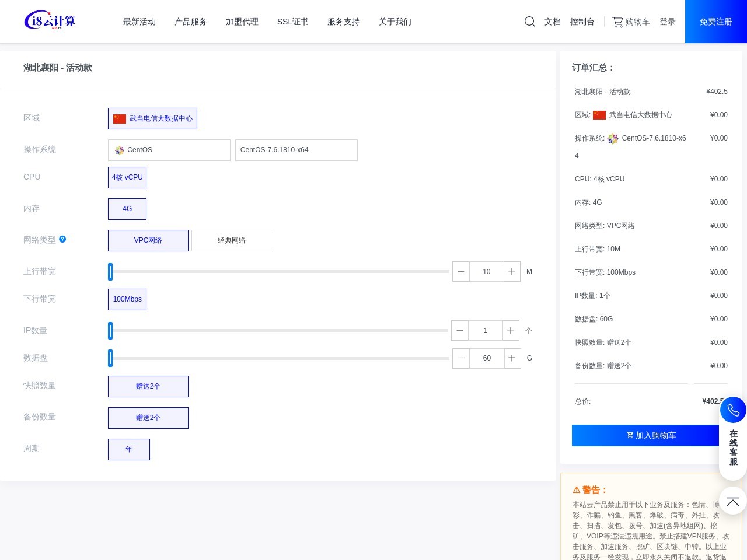Open SSL证书 menu item
This screenshot has width=747, height=560.
[x=293, y=22]
